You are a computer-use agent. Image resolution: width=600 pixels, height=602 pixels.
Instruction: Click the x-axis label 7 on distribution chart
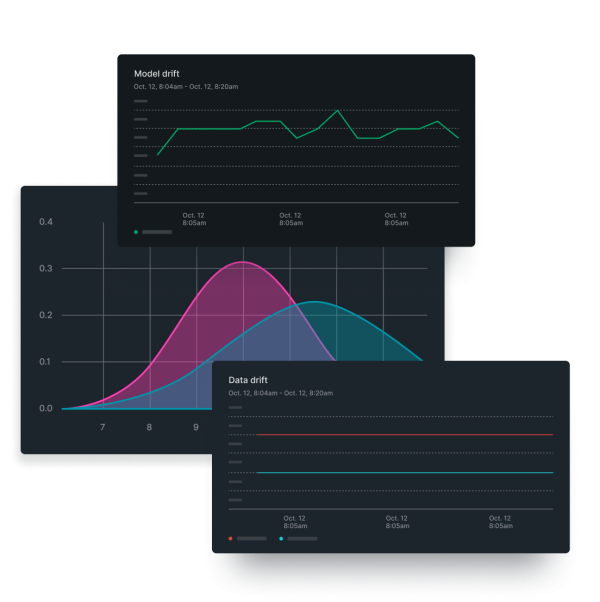pyautogui.click(x=103, y=428)
